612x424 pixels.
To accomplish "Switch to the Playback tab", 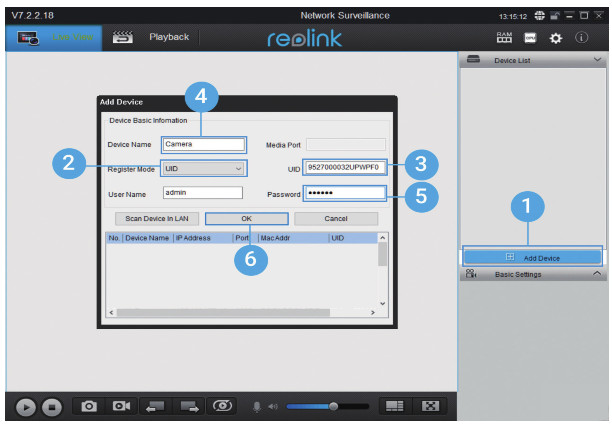I will pos(169,37).
